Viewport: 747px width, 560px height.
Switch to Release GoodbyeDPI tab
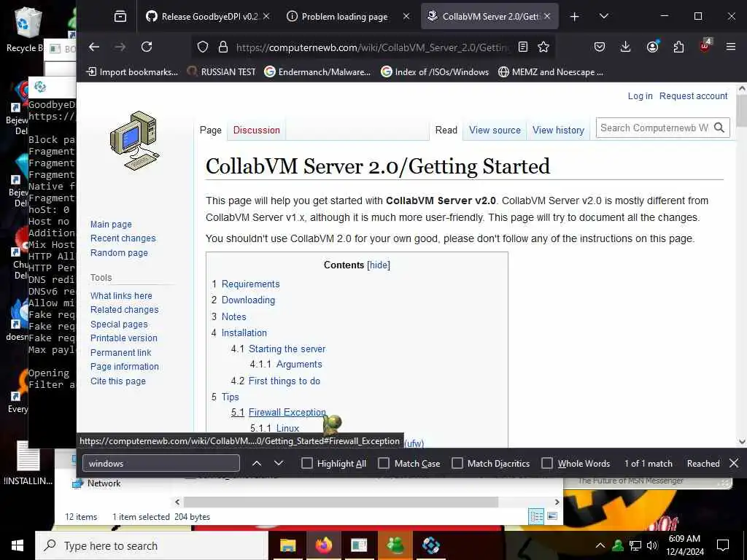click(x=208, y=17)
